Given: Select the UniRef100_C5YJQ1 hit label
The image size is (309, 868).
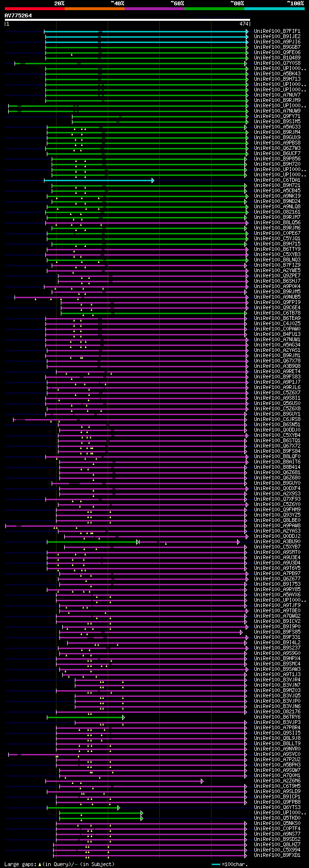Looking at the screenshot, I should tap(277, 239).
